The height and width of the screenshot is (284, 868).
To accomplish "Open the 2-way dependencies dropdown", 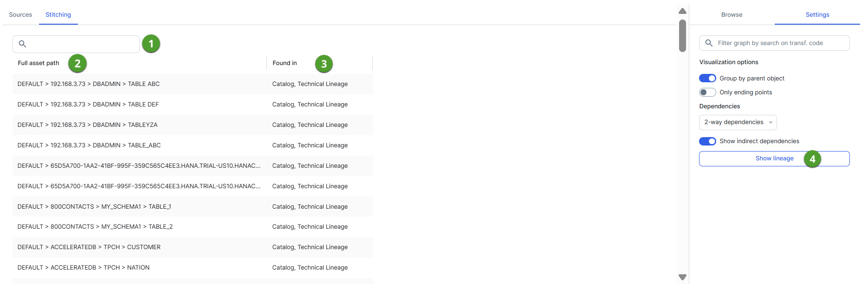I will pos(738,122).
